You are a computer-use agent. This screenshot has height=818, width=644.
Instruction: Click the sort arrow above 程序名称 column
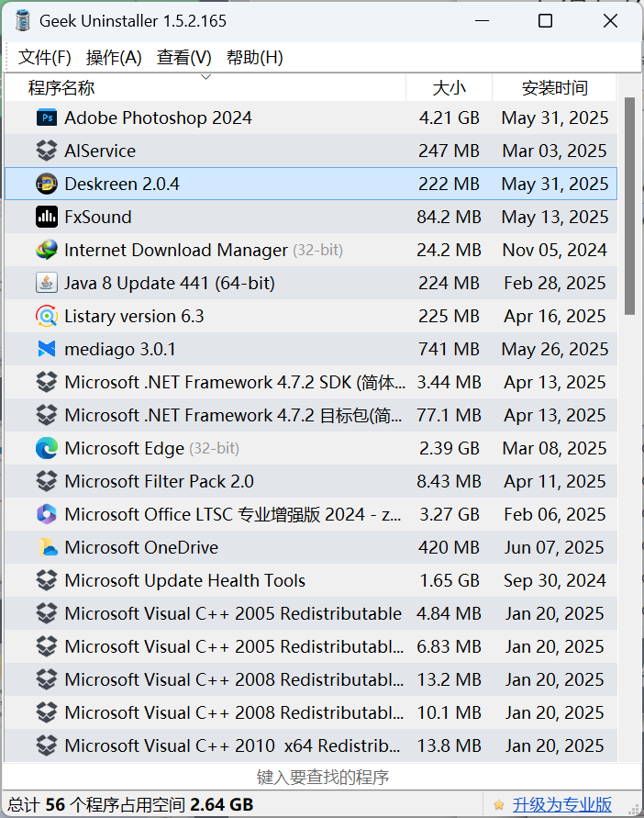pos(206,77)
